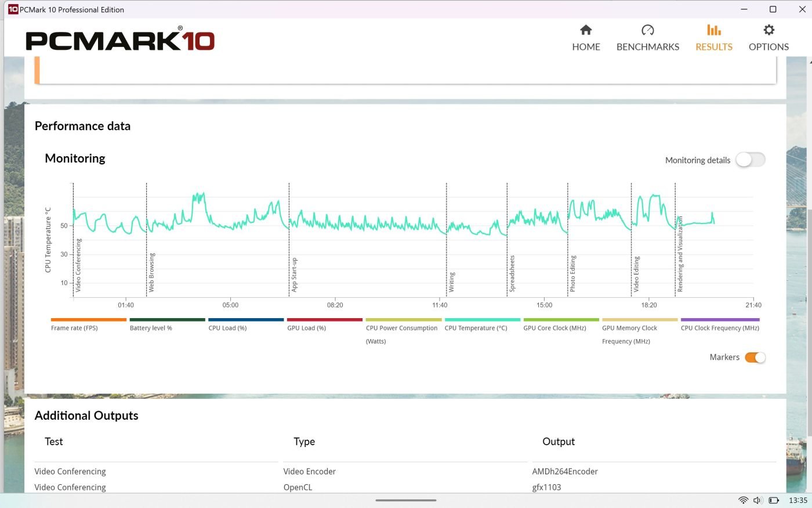The height and width of the screenshot is (508, 812).
Task: Click the system clock showing 13:35
Action: (797, 500)
